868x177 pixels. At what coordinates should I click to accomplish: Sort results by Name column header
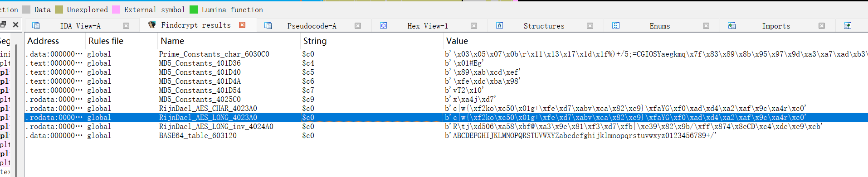[172, 41]
